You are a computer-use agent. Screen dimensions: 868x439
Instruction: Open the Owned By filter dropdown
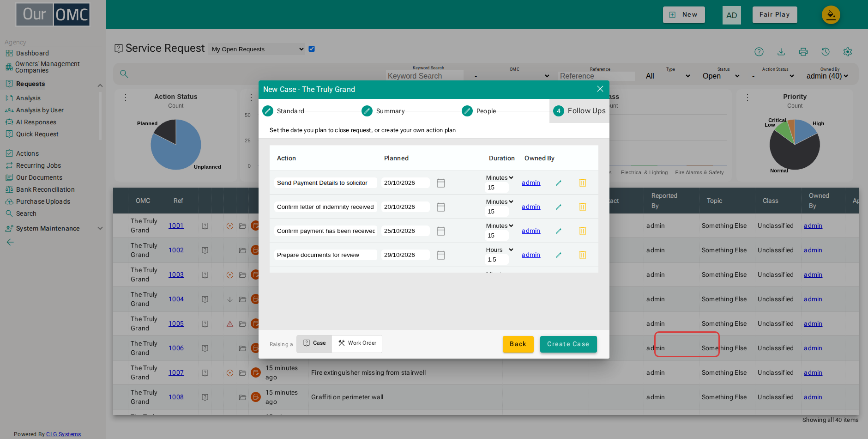[x=827, y=76]
